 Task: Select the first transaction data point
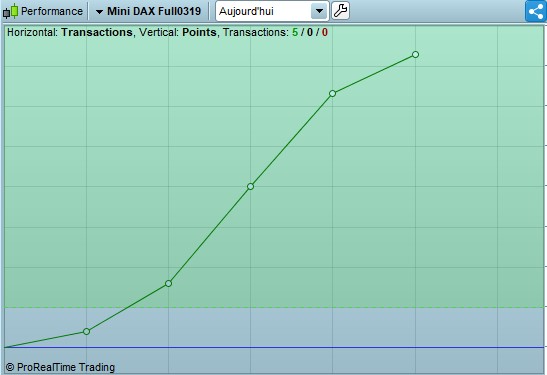coord(87,331)
